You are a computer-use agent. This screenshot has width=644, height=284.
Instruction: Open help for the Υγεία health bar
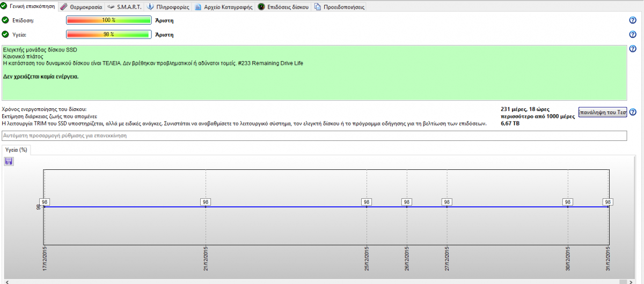pos(633,34)
